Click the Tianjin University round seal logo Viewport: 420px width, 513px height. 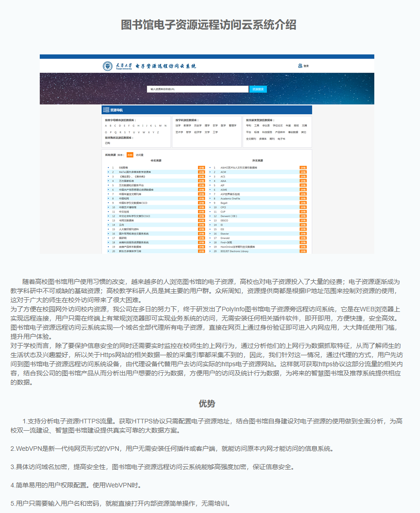tap(107, 66)
